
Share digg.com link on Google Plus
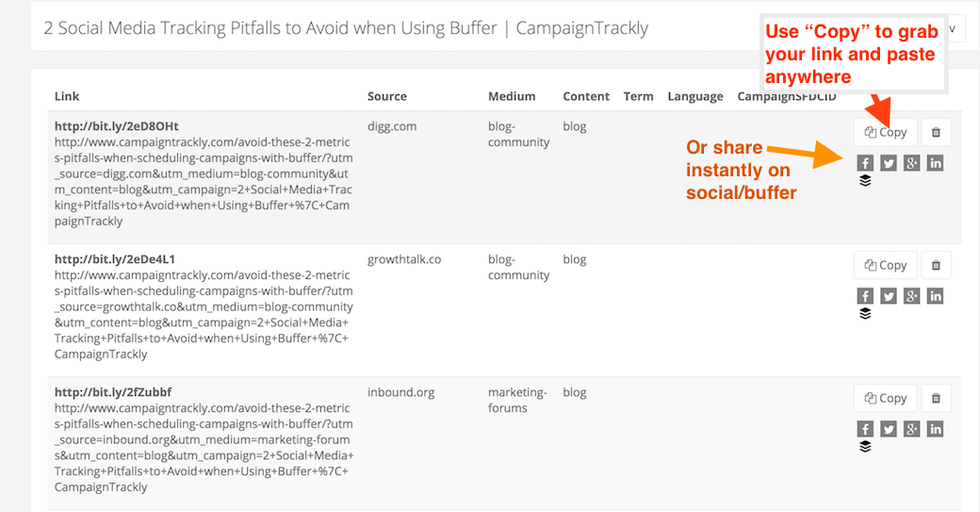pos(912,163)
